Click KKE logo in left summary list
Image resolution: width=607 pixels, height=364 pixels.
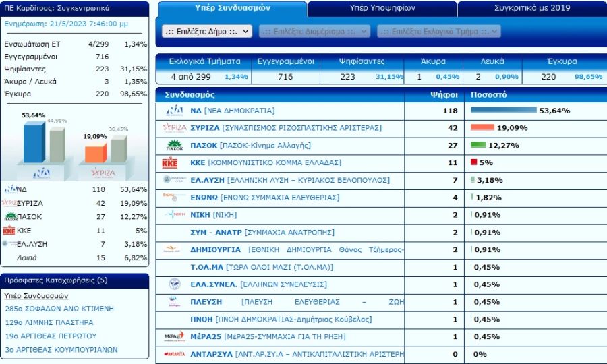click(9, 231)
